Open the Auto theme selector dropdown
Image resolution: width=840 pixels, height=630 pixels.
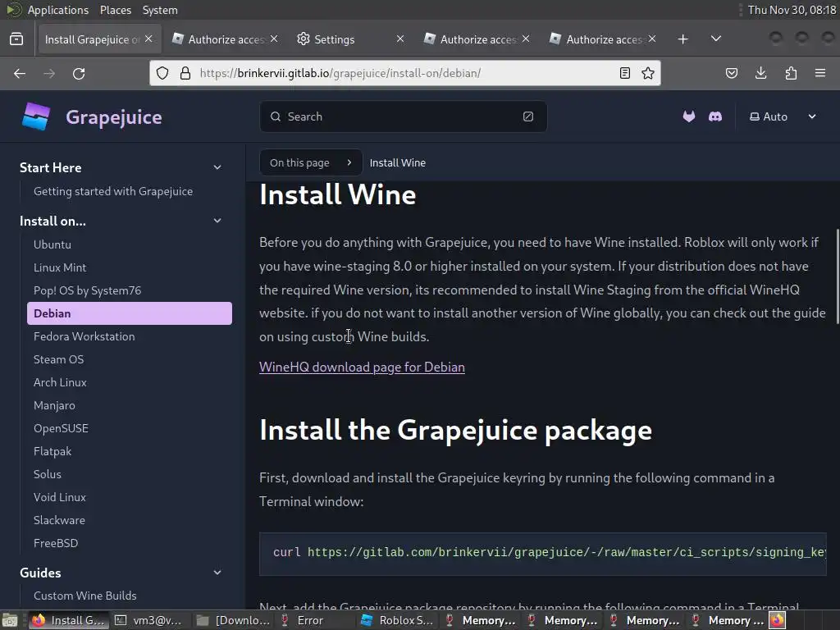783,116
